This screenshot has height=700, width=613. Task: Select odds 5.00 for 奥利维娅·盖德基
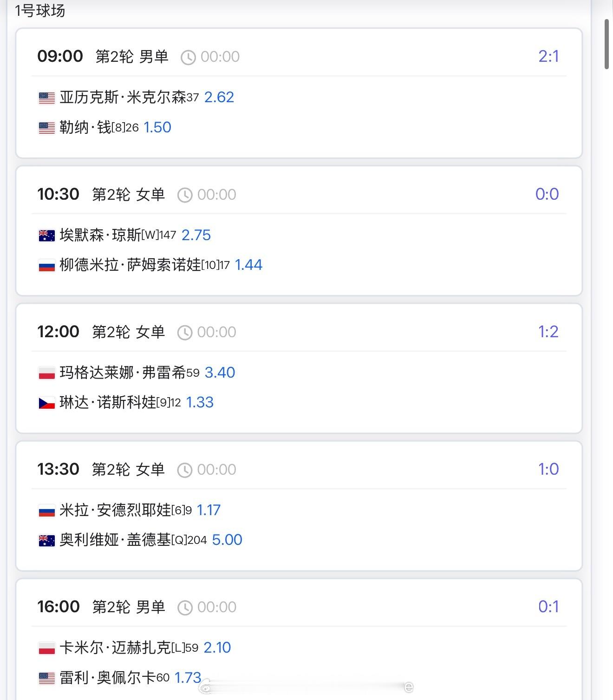tap(227, 540)
